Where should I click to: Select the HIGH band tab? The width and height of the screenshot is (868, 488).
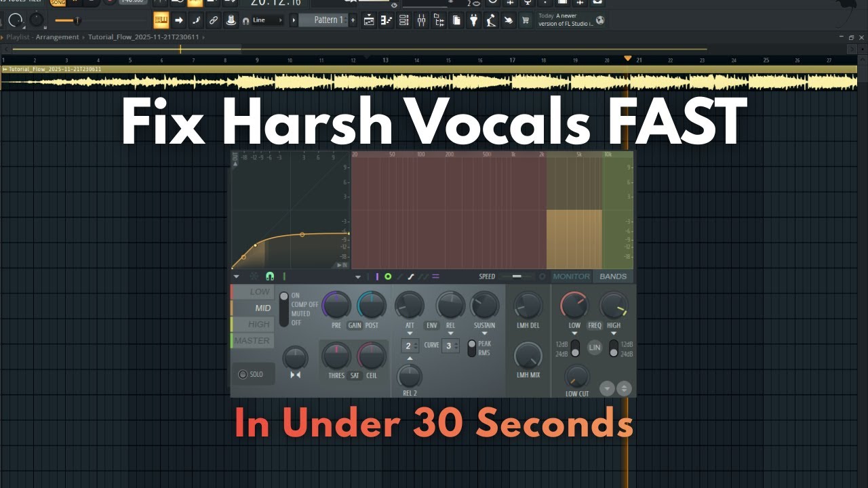pyautogui.click(x=254, y=325)
